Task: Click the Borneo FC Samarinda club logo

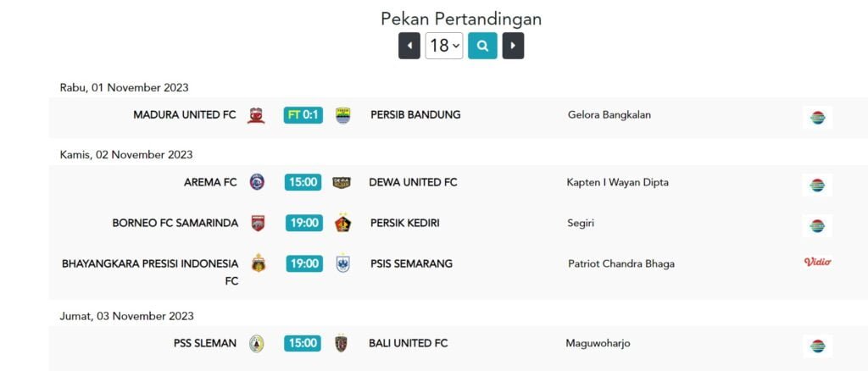Action: pyautogui.click(x=258, y=224)
